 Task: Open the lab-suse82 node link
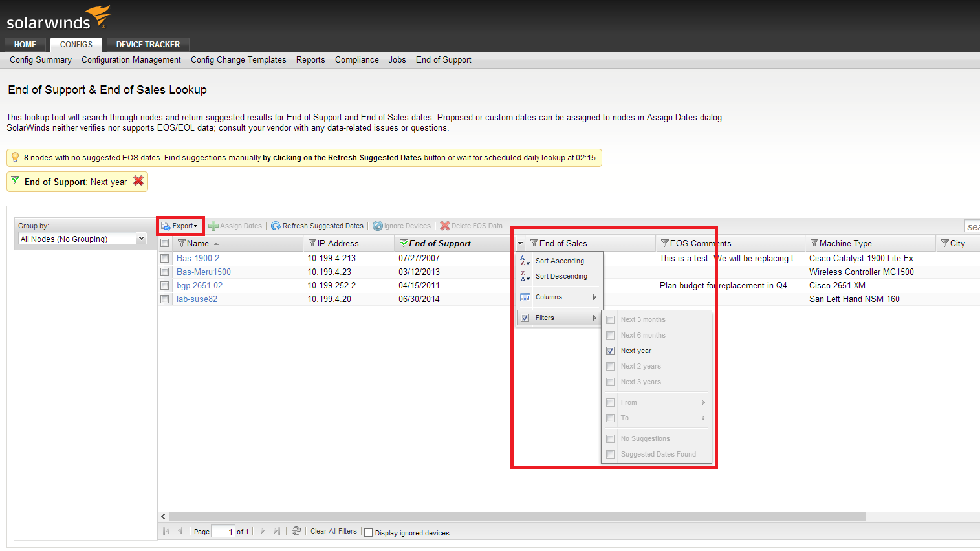[197, 299]
